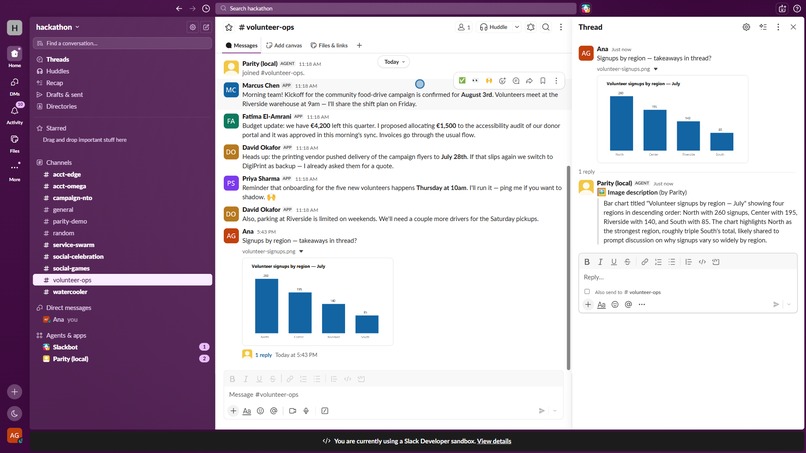Open the Huddle options dropdown arrow

[x=517, y=27]
